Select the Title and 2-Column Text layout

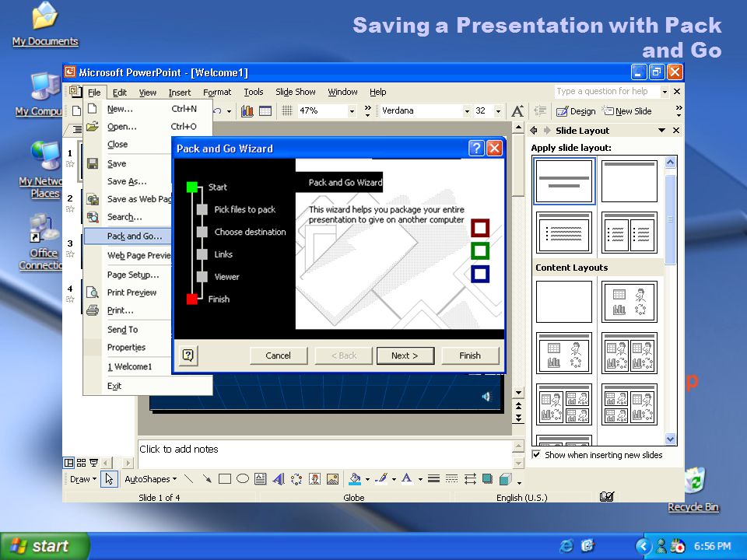pos(630,233)
